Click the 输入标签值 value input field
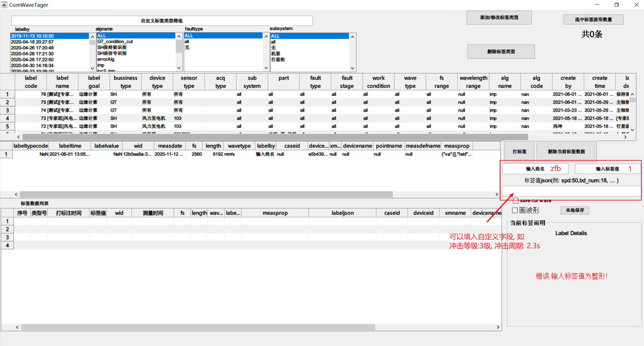The height and width of the screenshot is (346, 644). 608,169
